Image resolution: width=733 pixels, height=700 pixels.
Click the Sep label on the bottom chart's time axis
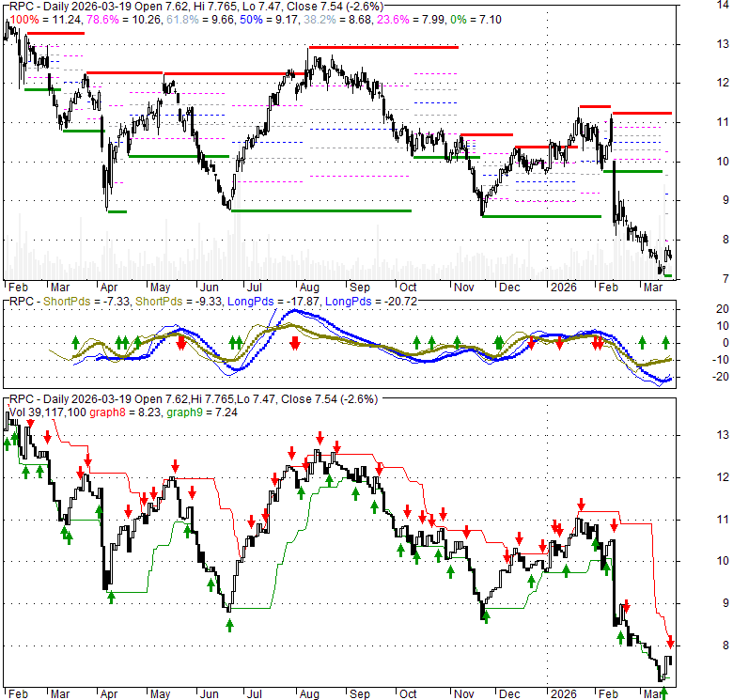[x=360, y=694]
